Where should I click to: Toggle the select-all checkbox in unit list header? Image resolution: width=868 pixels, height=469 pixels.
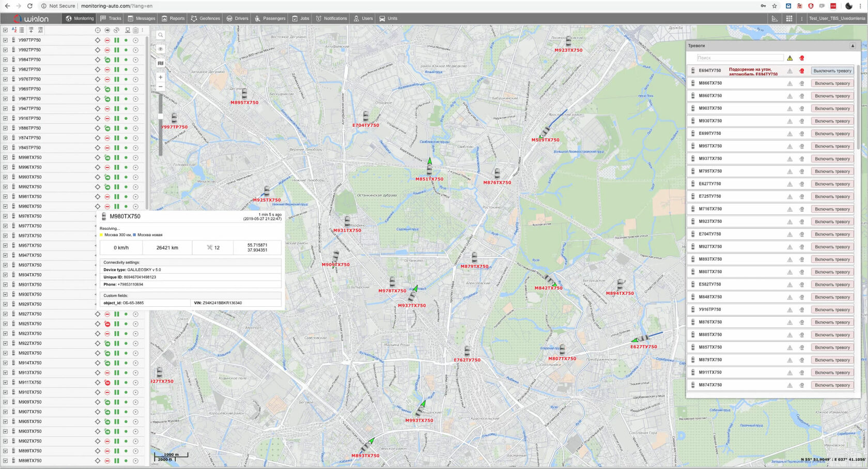[5, 30]
